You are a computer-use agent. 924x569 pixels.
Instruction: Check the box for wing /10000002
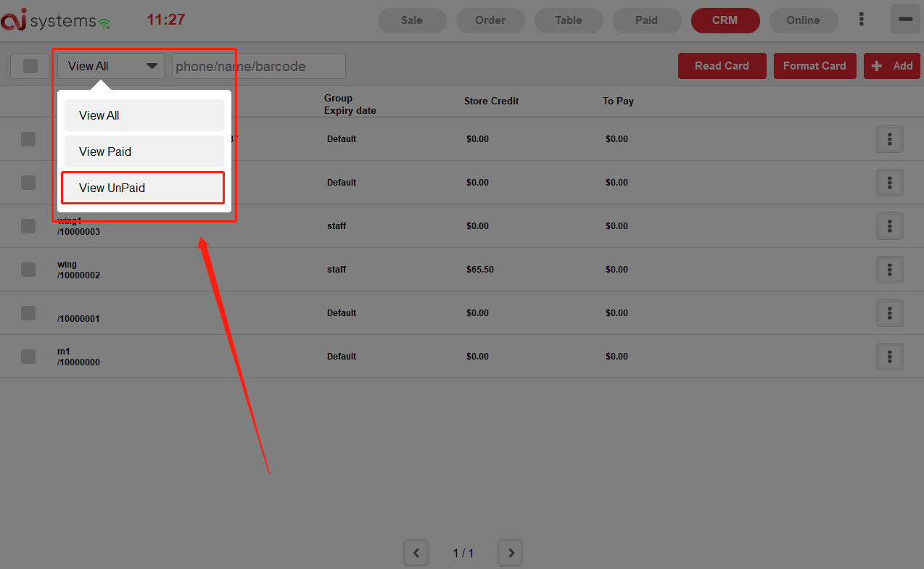pos(28,270)
